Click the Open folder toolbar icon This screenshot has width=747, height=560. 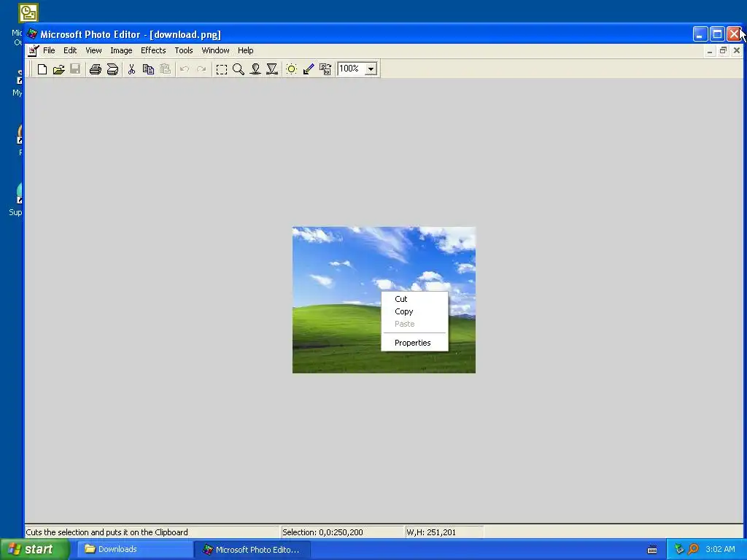pos(58,69)
